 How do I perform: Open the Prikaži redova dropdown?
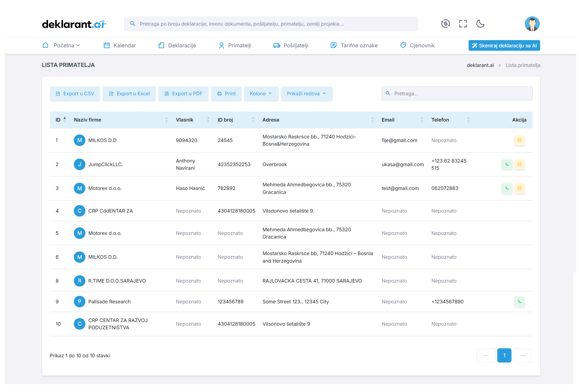pyautogui.click(x=306, y=93)
